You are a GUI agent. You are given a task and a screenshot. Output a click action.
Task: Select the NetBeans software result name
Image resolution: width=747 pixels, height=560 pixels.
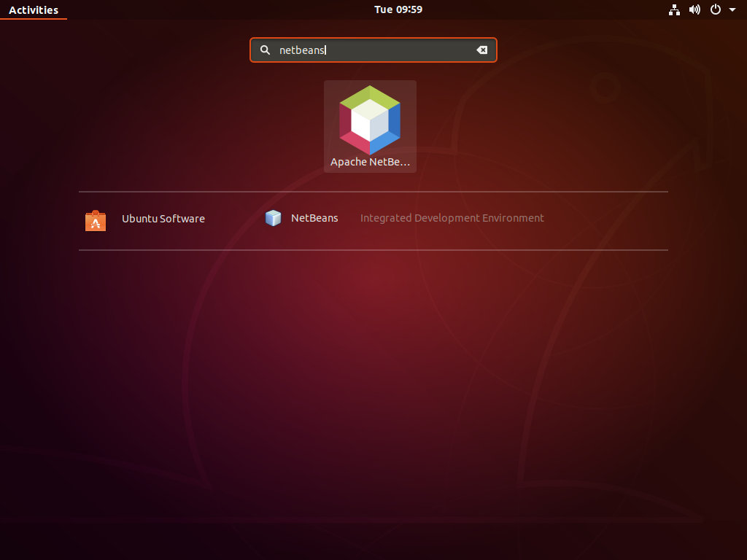314,218
